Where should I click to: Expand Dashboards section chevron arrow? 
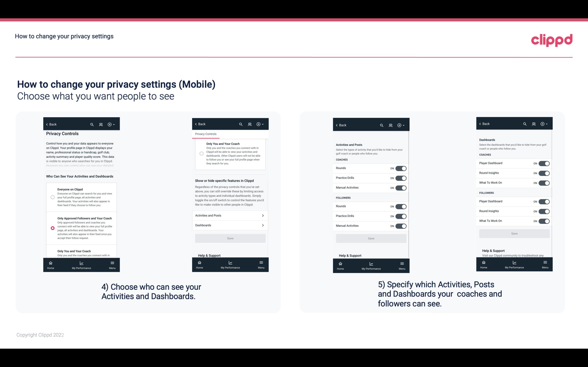pos(262,225)
